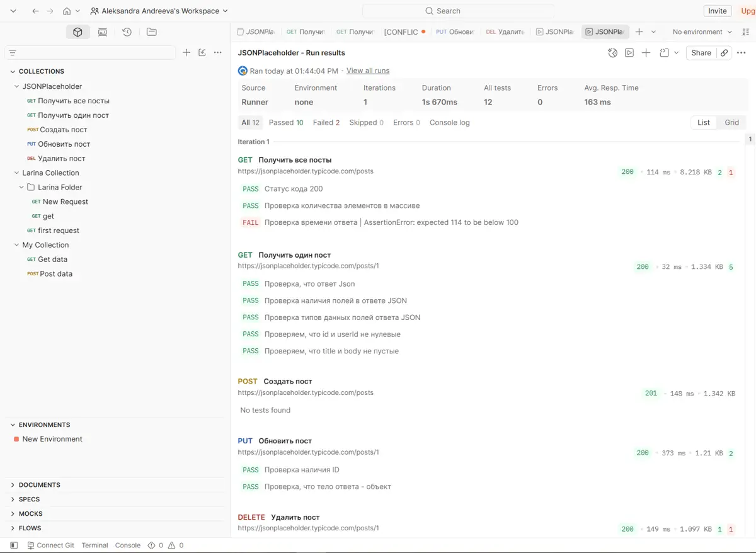Open Terminal from status bar
756x553 pixels.
click(94, 545)
